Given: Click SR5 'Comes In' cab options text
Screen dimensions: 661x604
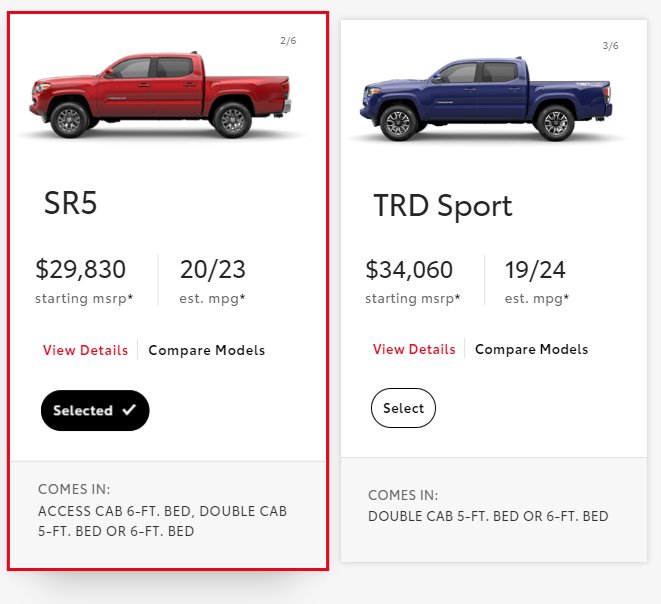Looking at the screenshot, I should pos(162,521).
